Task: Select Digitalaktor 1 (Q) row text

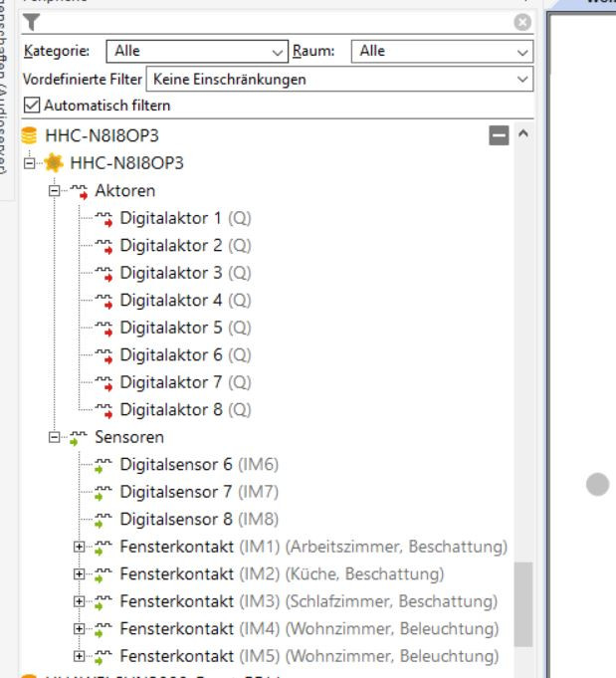Action: point(185,218)
